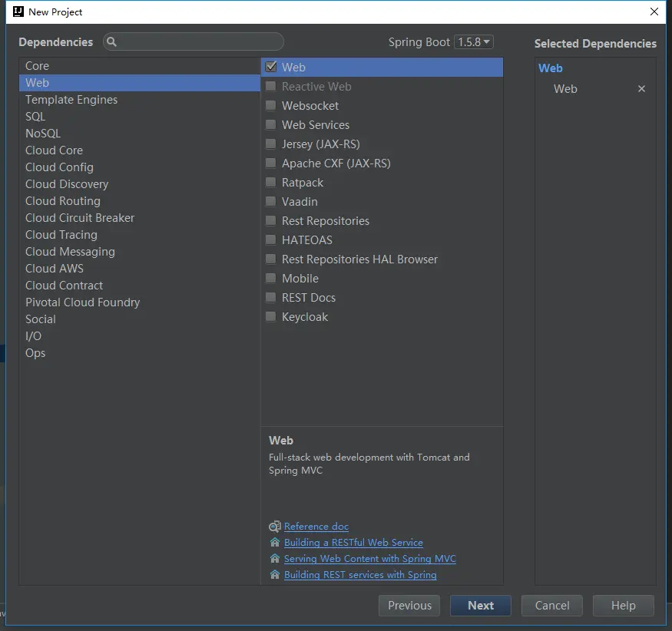The width and height of the screenshot is (672, 631).
Task: Enable the Websocket checkbox
Action: (x=271, y=105)
